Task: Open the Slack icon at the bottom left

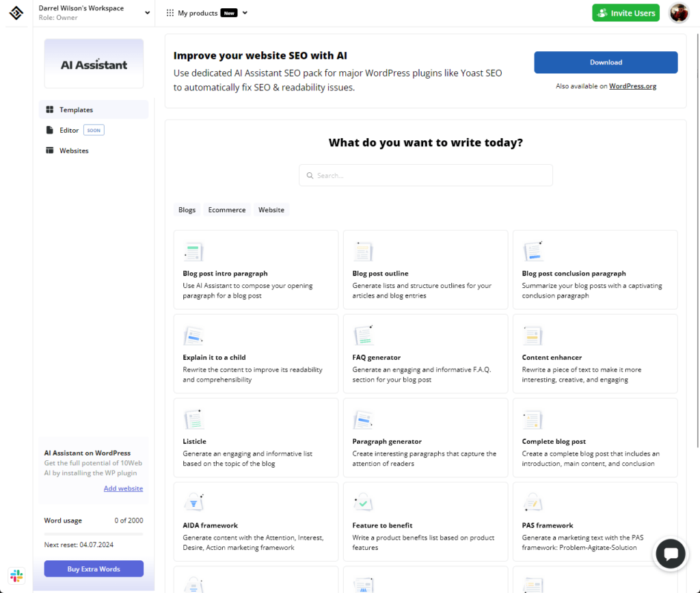Action: (x=16, y=576)
